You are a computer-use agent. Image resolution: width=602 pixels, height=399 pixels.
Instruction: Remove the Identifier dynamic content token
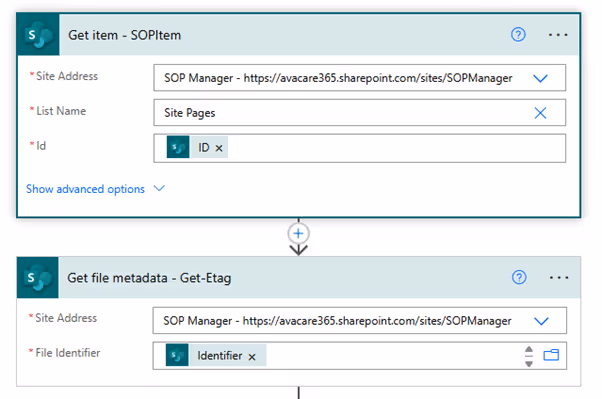(252, 357)
